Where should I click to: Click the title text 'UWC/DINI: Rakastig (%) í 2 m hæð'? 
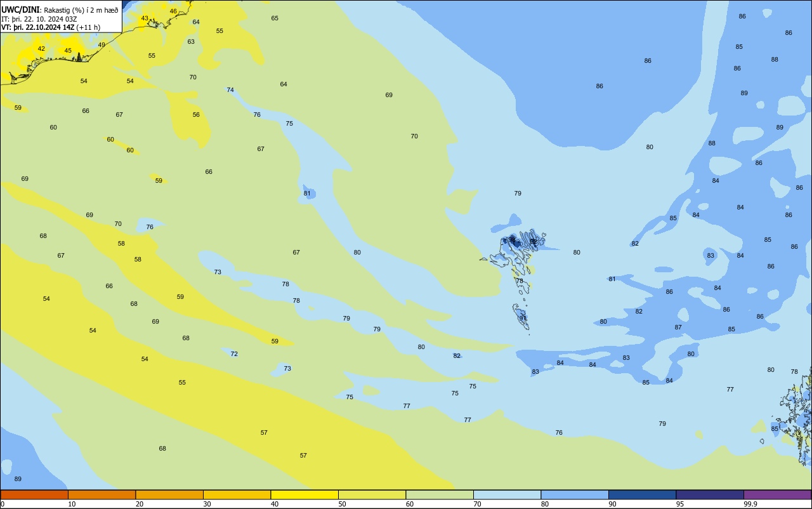[x=60, y=10]
